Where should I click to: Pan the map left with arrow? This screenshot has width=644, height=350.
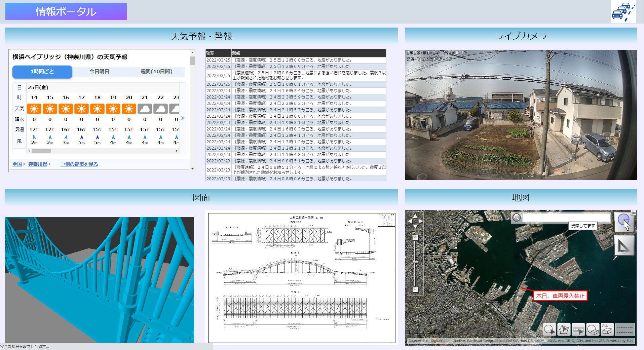pyautogui.click(x=410, y=221)
